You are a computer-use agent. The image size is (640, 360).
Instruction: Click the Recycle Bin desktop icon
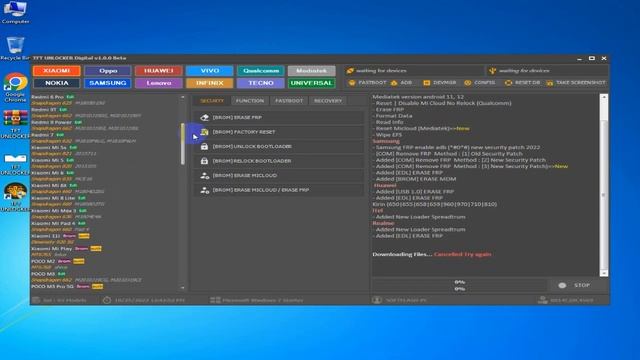[15, 48]
